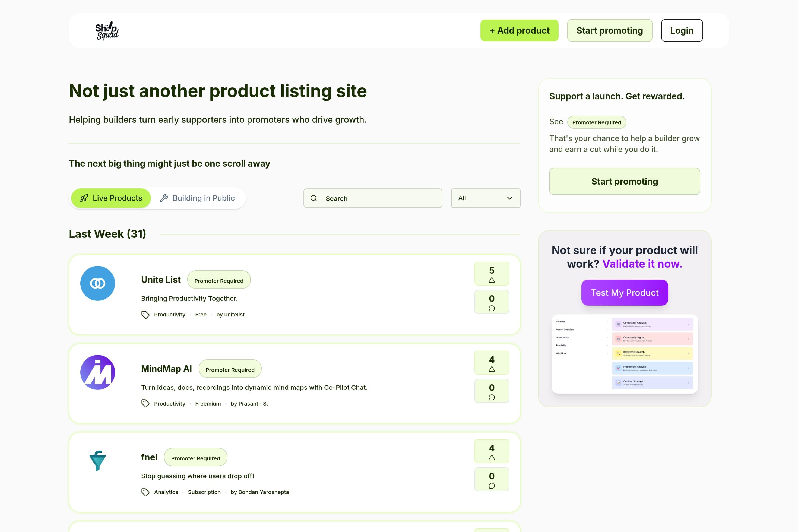Click Start promoting in sidebar card
The image size is (798, 532).
[624, 181]
